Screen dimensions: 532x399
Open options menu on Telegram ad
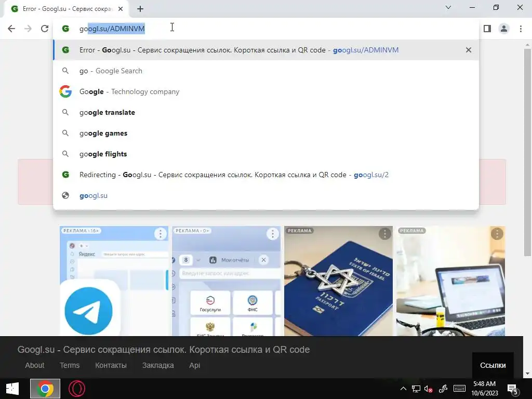click(160, 234)
